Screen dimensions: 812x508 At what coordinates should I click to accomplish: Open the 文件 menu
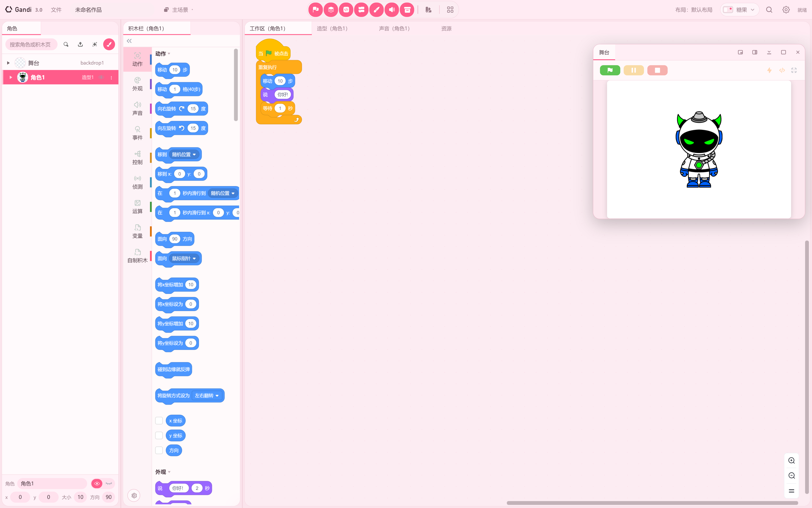click(x=56, y=10)
